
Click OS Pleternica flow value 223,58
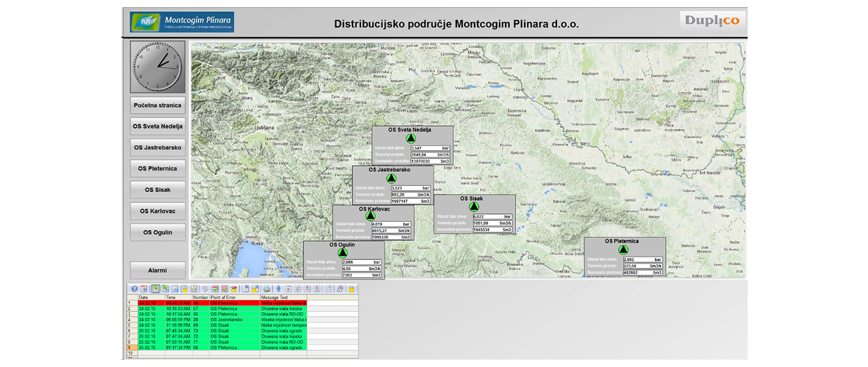click(643, 266)
